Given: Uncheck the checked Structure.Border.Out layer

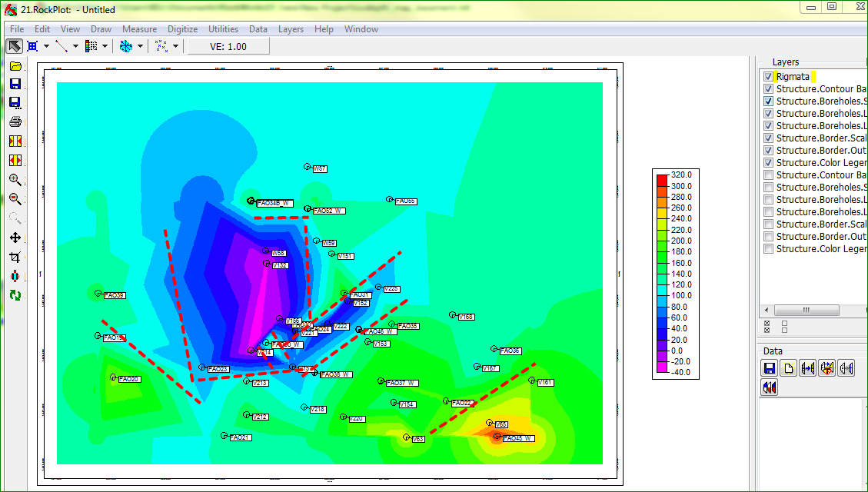Looking at the screenshot, I should (768, 150).
